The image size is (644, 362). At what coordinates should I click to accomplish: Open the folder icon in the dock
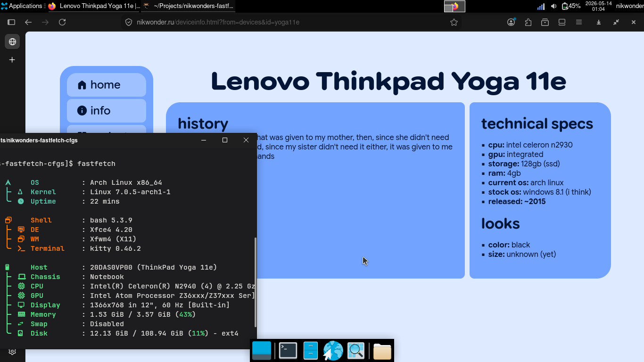pos(382,351)
